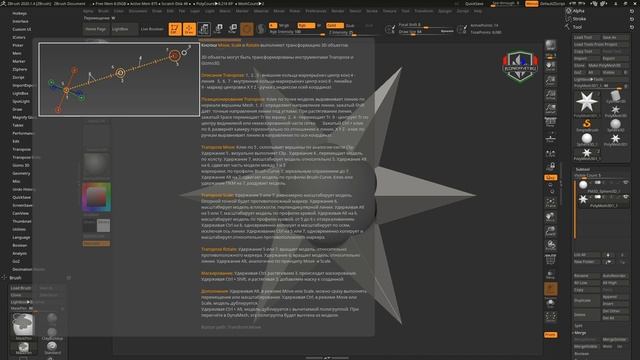The width and height of the screenshot is (640, 360).
Task: Open the QuickSave item in left list
Action: (22, 197)
